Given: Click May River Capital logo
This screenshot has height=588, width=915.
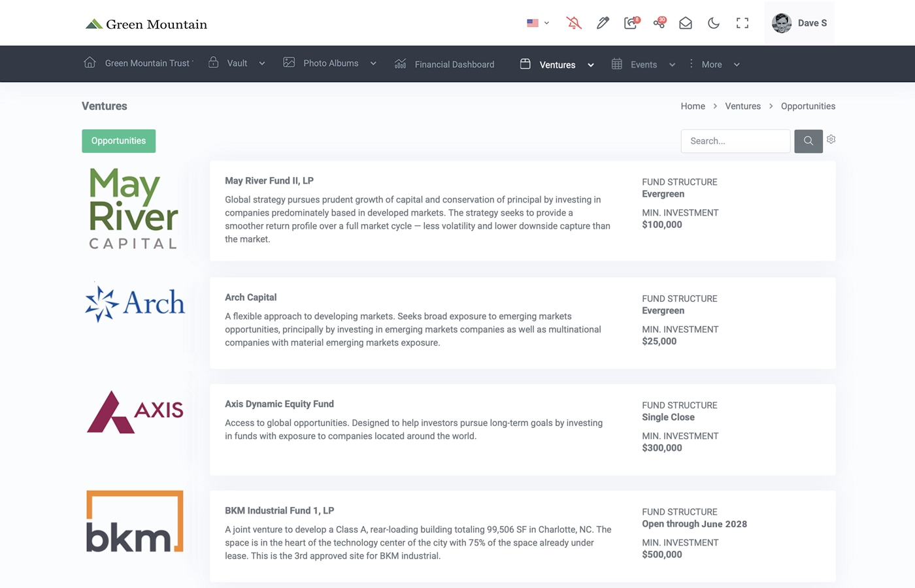Looking at the screenshot, I should 133,208.
